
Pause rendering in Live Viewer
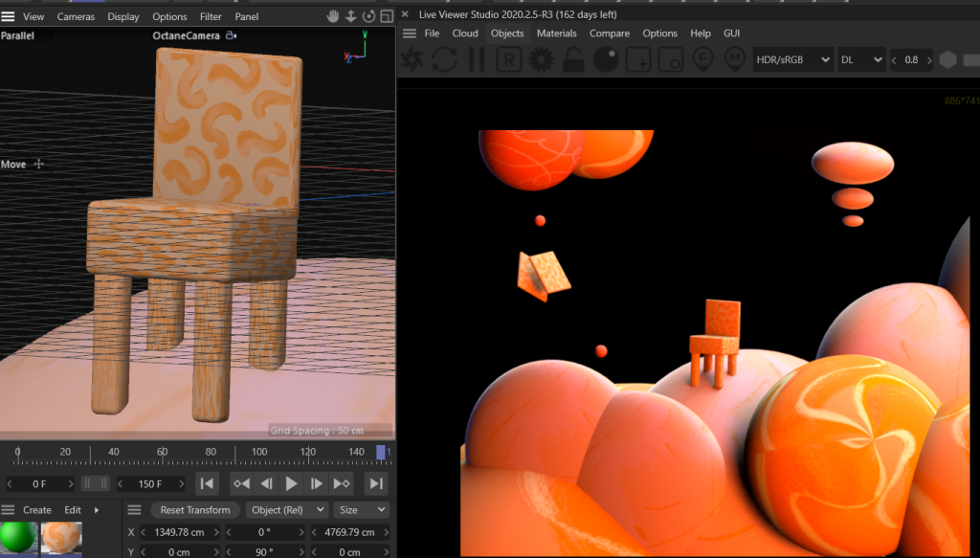(x=477, y=60)
